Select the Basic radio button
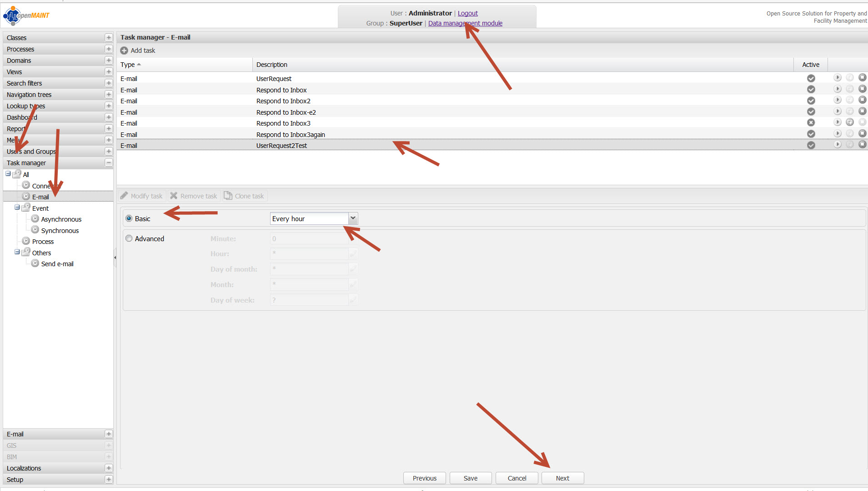This screenshot has height=491, width=868. tap(129, 219)
